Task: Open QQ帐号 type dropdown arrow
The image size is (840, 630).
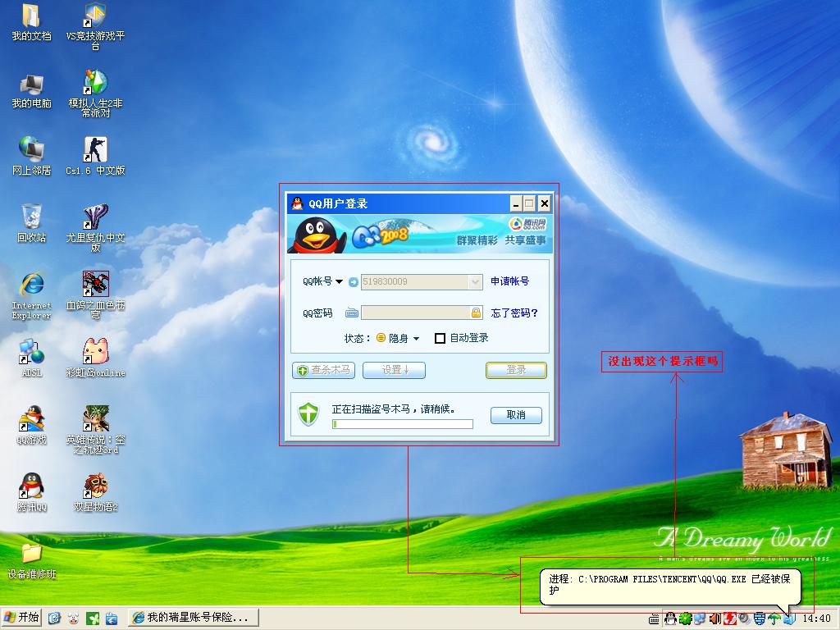Action: pos(339,282)
